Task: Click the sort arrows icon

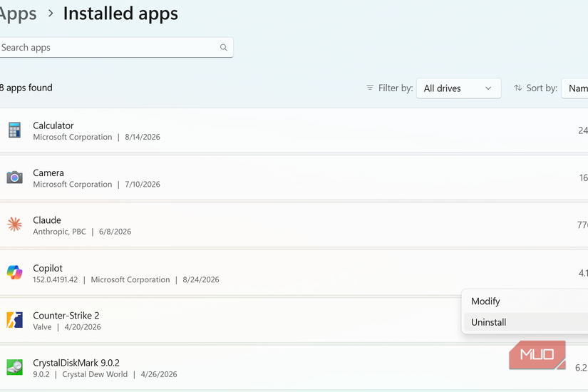Action: click(518, 88)
